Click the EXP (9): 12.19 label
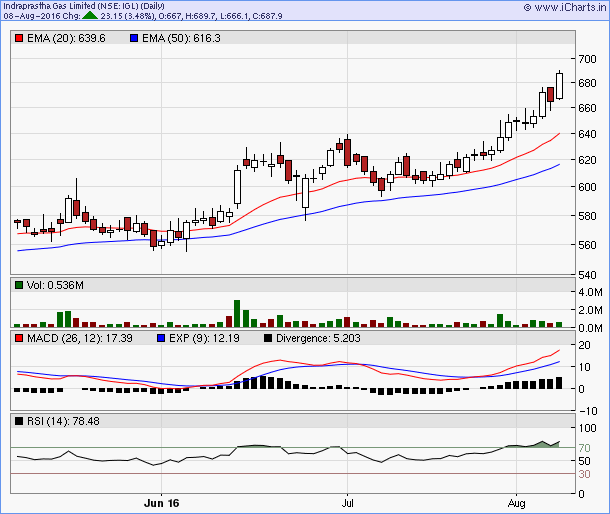This screenshot has height=514, width=610. (204, 338)
